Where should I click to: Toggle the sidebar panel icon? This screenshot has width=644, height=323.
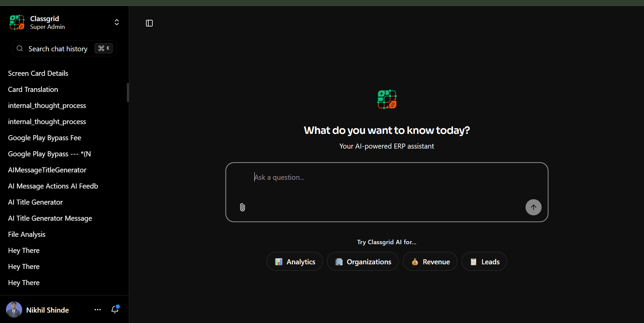[149, 23]
